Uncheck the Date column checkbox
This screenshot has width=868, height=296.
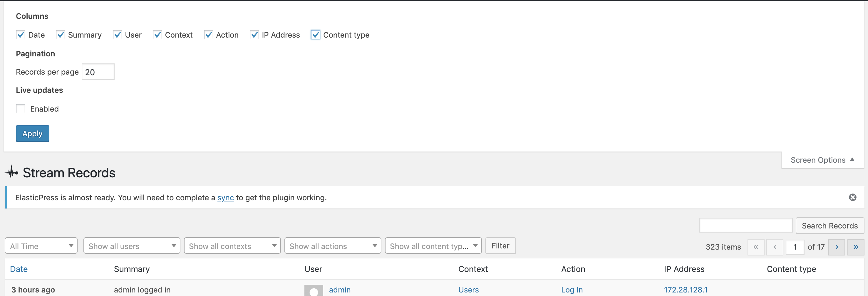[21, 35]
